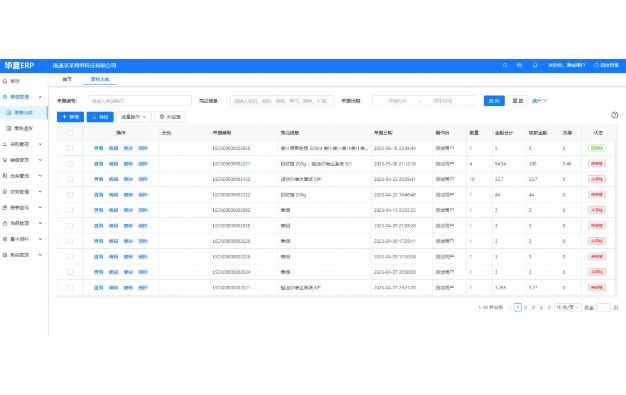626x395 pixels.
Task: Open the notification bell icon
Action: click(x=535, y=65)
